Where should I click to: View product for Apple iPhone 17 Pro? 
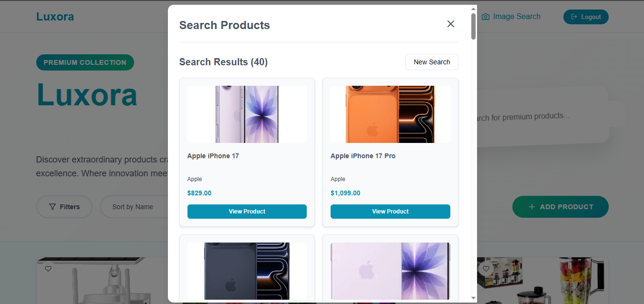[390, 212]
